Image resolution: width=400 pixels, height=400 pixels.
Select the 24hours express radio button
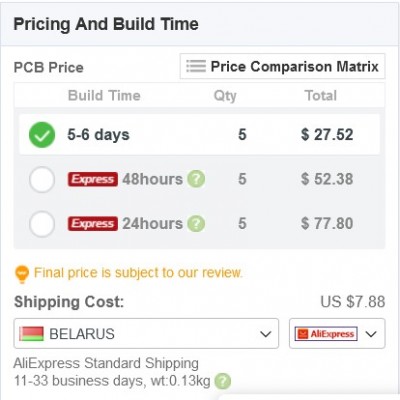pyautogui.click(x=42, y=224)
